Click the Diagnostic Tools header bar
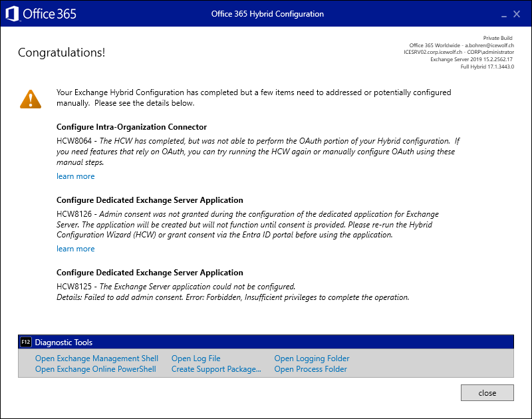The width and height of the screenshot is (532, 419). 266,342
